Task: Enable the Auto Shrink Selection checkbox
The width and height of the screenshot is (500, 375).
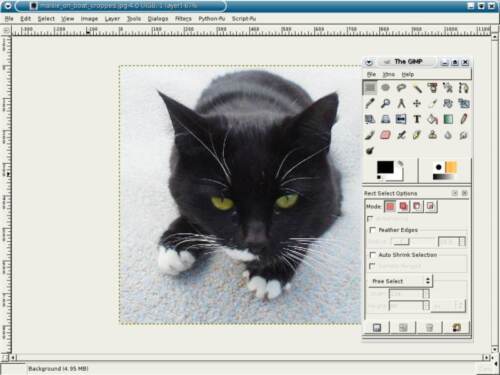Action: pyautogui.click(x=373, y=255)
